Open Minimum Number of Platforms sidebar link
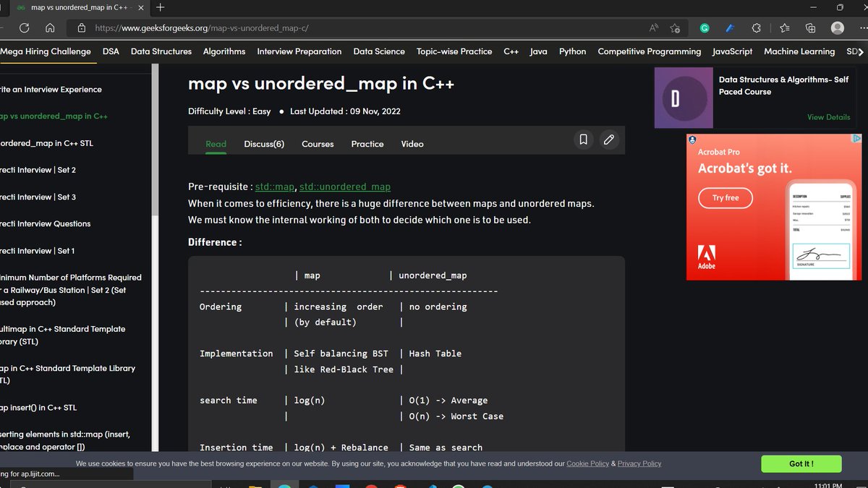The height and width of the screenshot is (488, 868). 71,290
